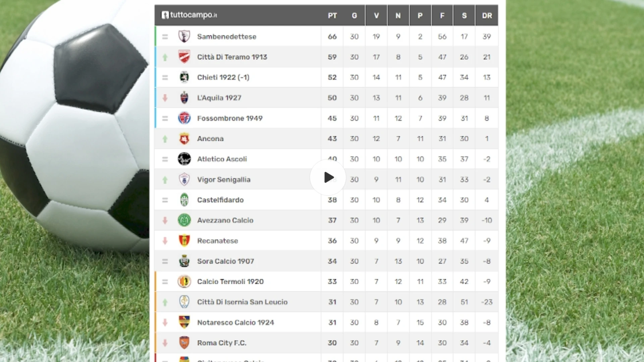The image size is (644, 362).
Task: Click the PT column header
Action: point(332,15)
